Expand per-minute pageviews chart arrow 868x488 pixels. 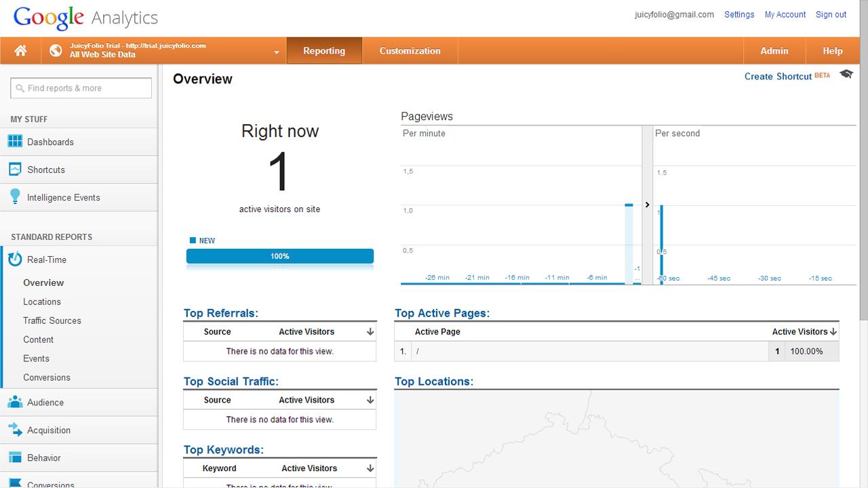click(647, 205)
